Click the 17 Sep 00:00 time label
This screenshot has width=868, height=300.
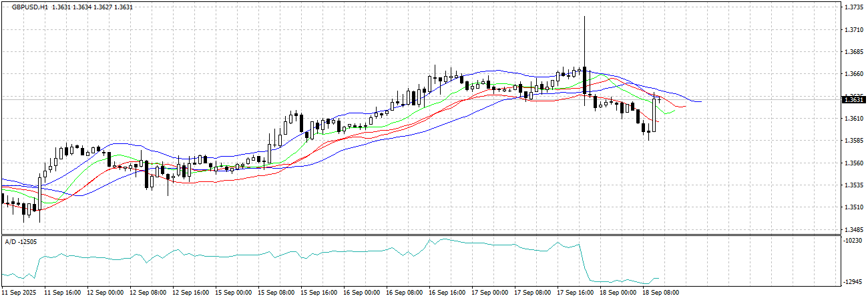[x=490, y=293]
